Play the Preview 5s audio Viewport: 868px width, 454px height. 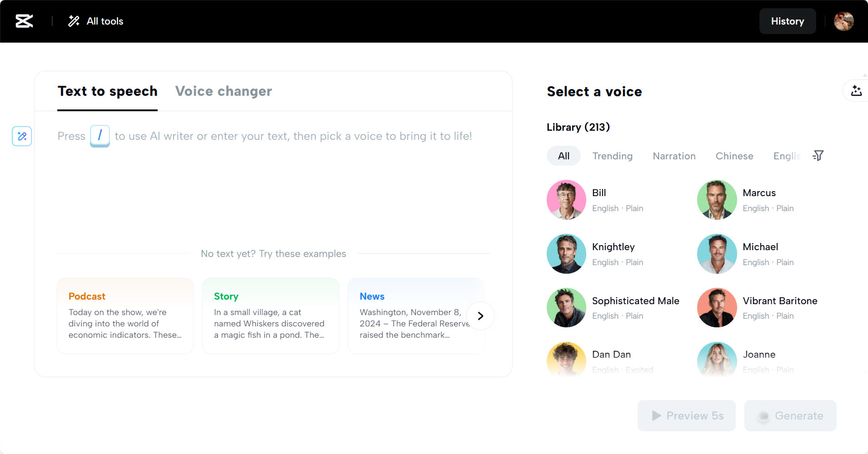coord(686,415)
